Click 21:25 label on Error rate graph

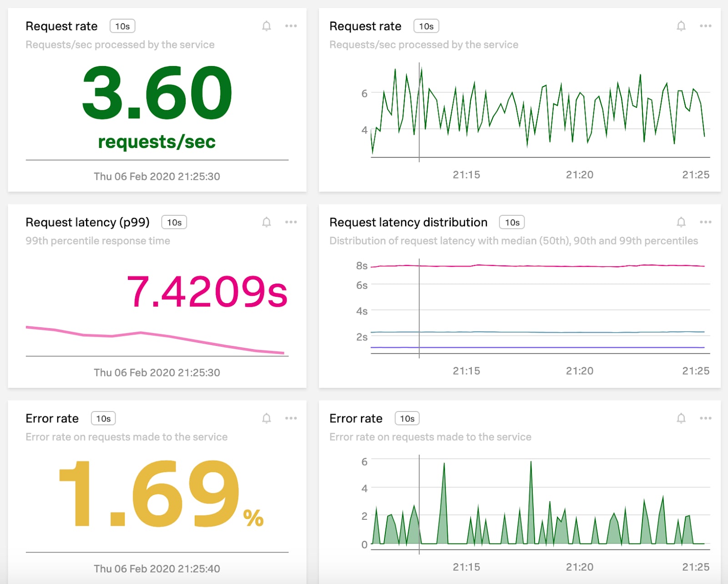click(696, 567)
